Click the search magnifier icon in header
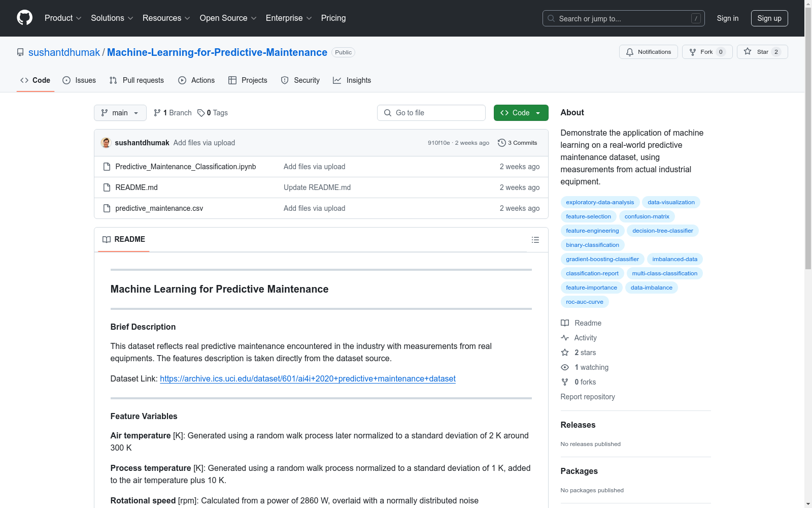Image resolution: width=812 pixels, height=508 pixels. coord(551,18)
